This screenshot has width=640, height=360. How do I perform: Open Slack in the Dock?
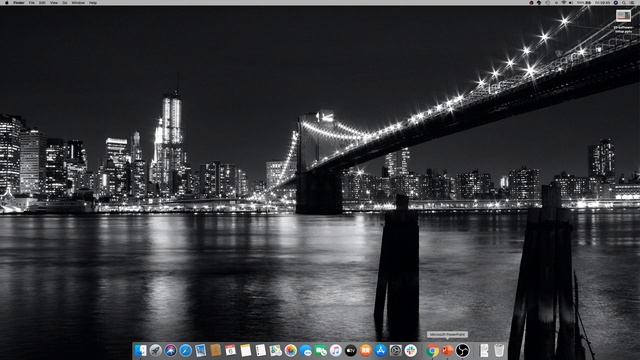click(x=411, y=350)
